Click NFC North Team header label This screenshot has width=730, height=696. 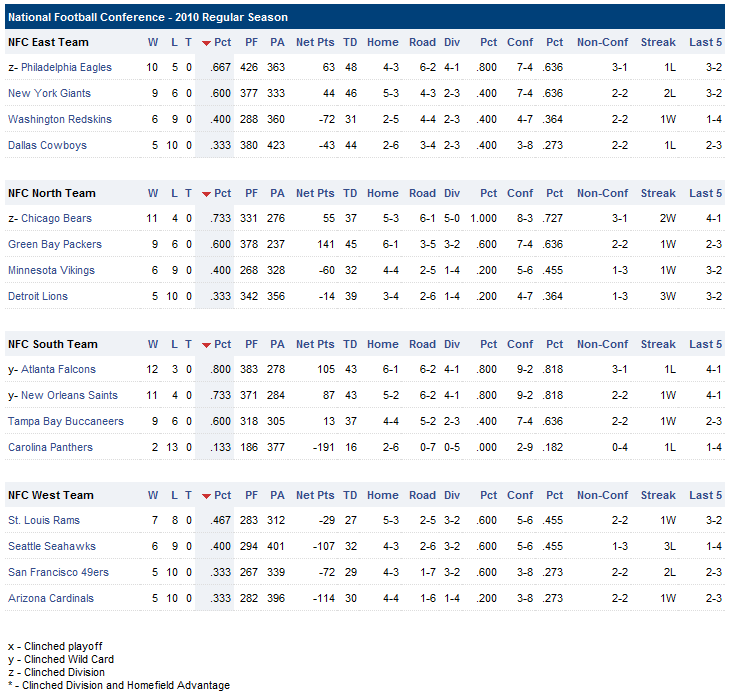coord(52,193)
